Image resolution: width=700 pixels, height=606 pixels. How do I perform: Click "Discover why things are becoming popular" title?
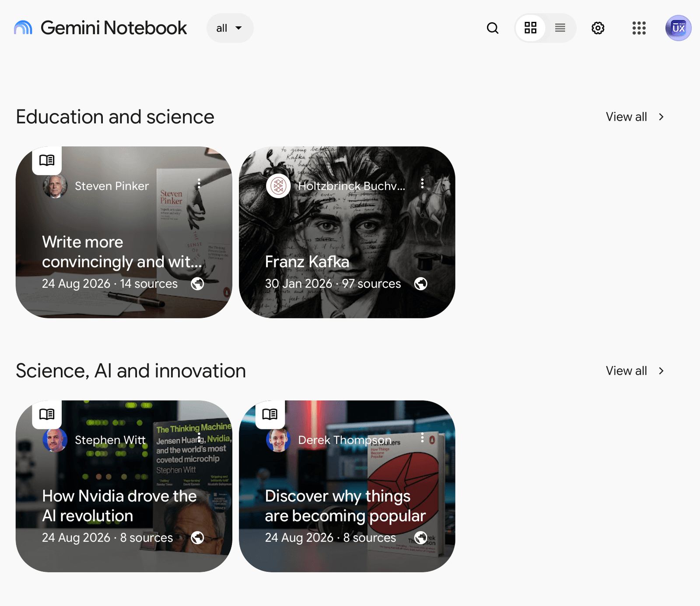345,506
